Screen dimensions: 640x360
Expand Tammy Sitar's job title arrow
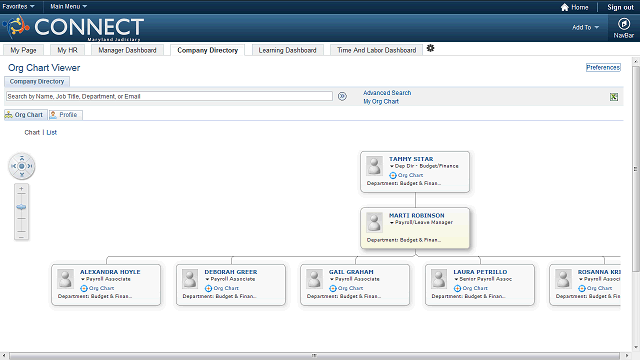391,167
